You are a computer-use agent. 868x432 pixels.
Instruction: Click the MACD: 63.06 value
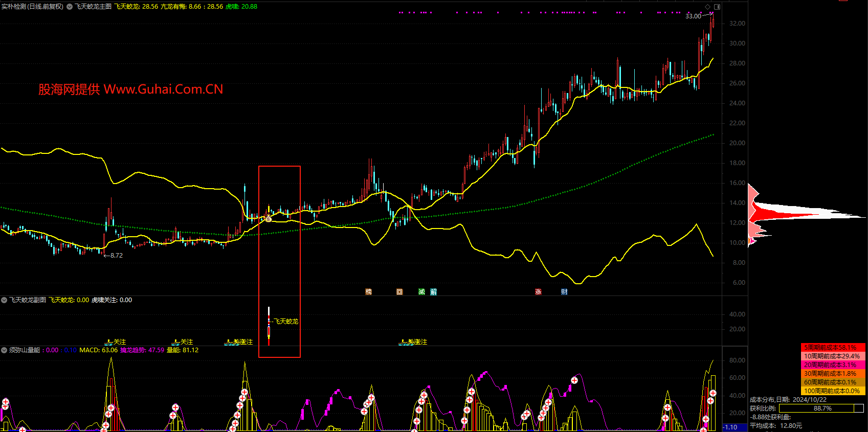[x=98, y=350]
